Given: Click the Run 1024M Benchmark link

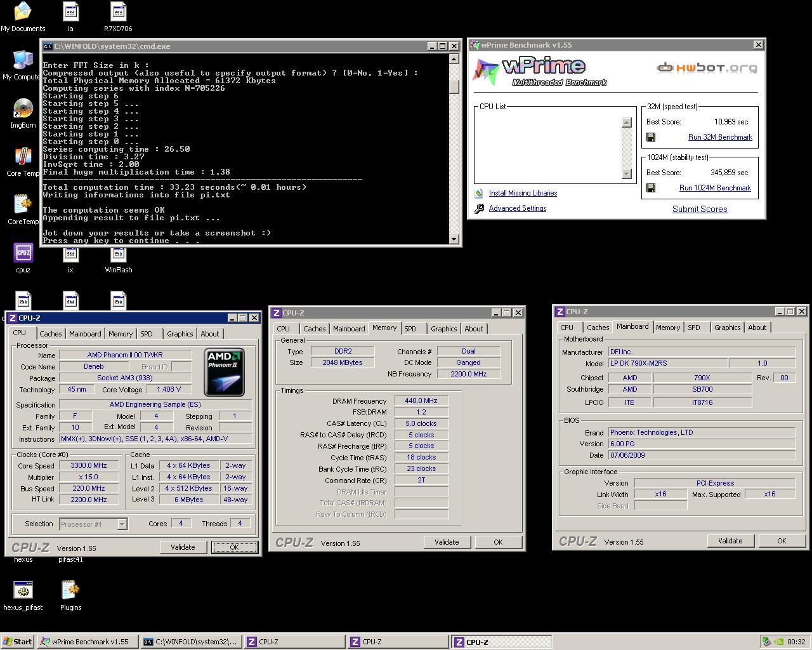Looking at the screenshot, I should coord(715,188).
